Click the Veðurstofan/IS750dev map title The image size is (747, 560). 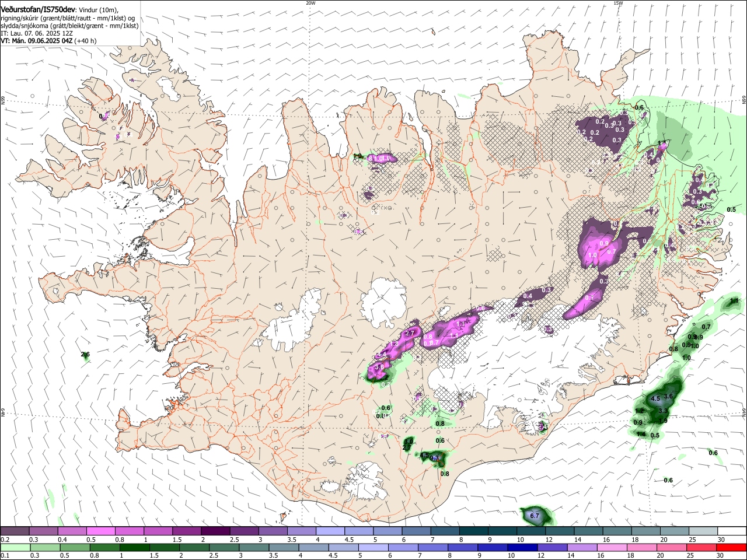coord(38,10)
